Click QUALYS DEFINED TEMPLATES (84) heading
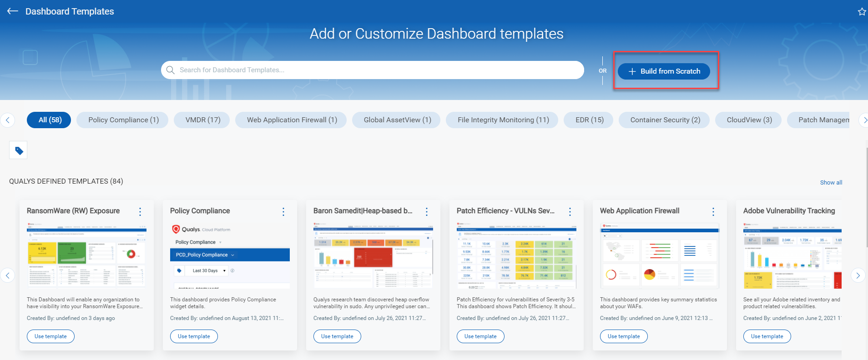 click(x=66, y=181)
